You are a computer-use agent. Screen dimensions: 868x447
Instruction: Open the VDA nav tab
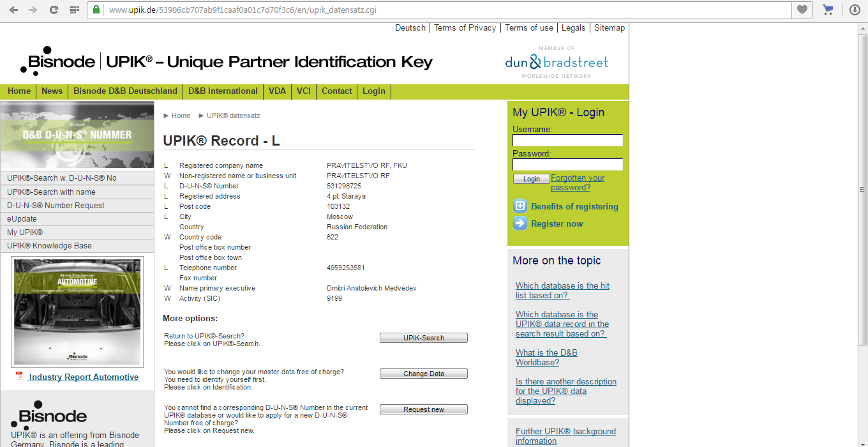[277, 91]
